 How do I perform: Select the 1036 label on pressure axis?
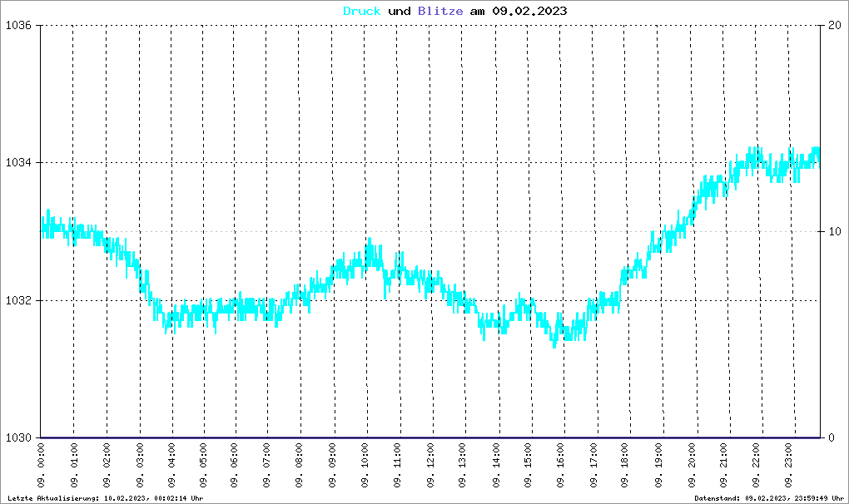pos(18,26)
